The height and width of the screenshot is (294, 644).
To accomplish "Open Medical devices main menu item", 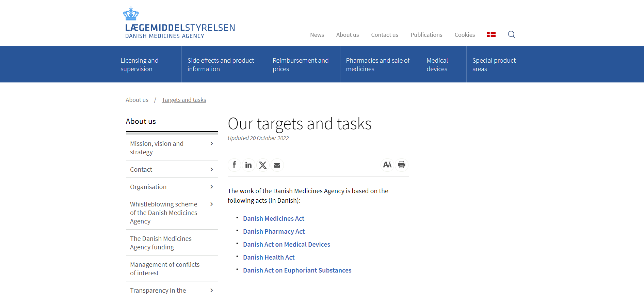I will click(x=437, y=65).
